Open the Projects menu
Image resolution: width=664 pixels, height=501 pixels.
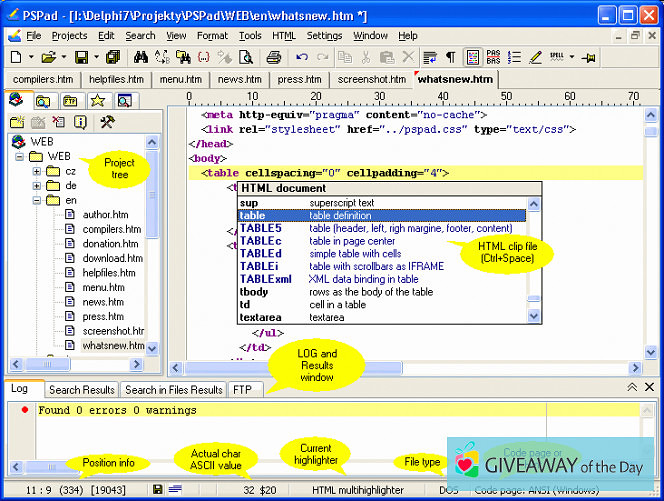pyautogui.click(x=69, y=36)
